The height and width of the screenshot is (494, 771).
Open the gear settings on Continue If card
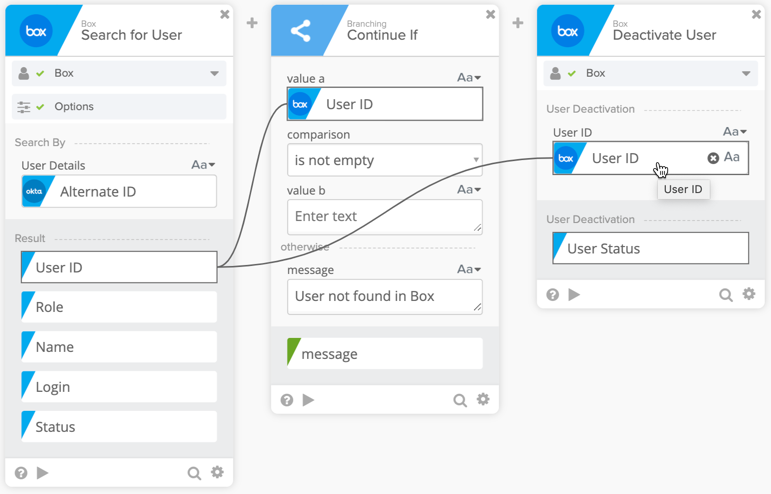click(x=483, y=400)
